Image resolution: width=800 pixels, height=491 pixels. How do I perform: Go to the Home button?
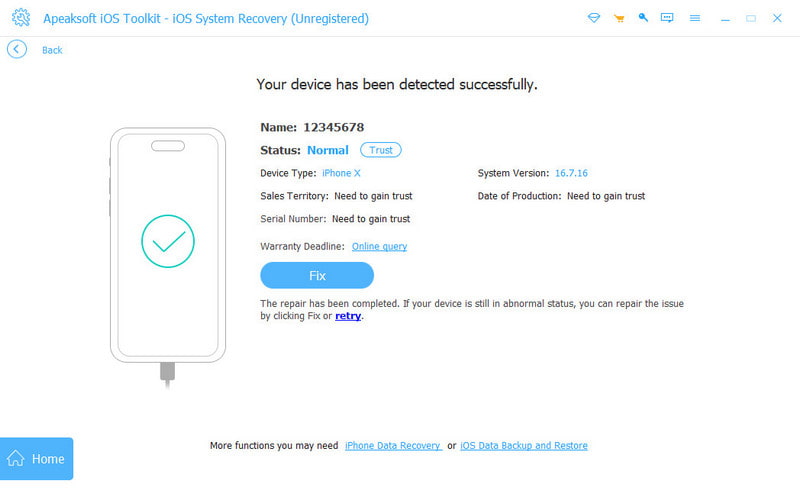point(36,458)
